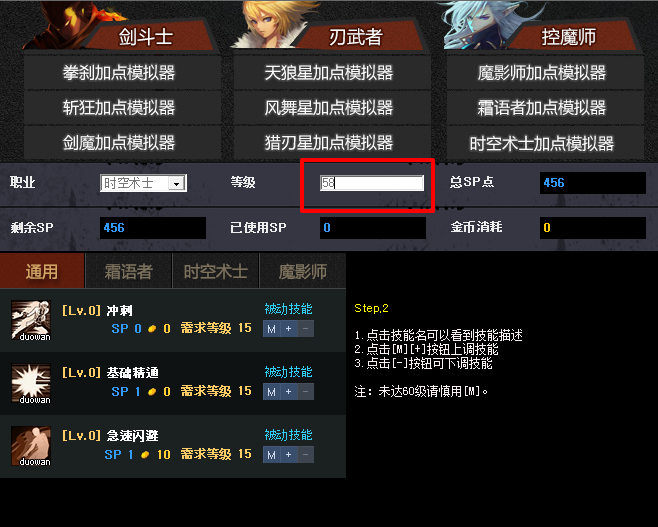
Task: Switch to the 霜语者 tab
Action: (128, 271)
